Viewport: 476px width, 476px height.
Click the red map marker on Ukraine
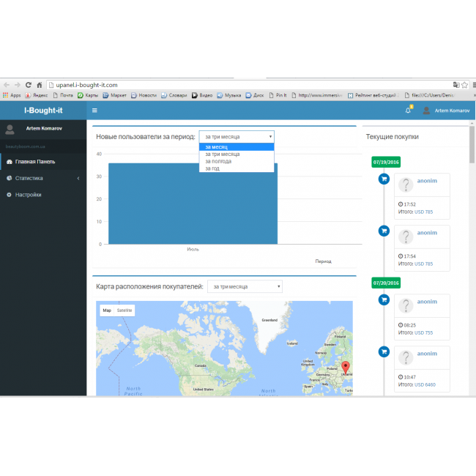pos(346,367)
